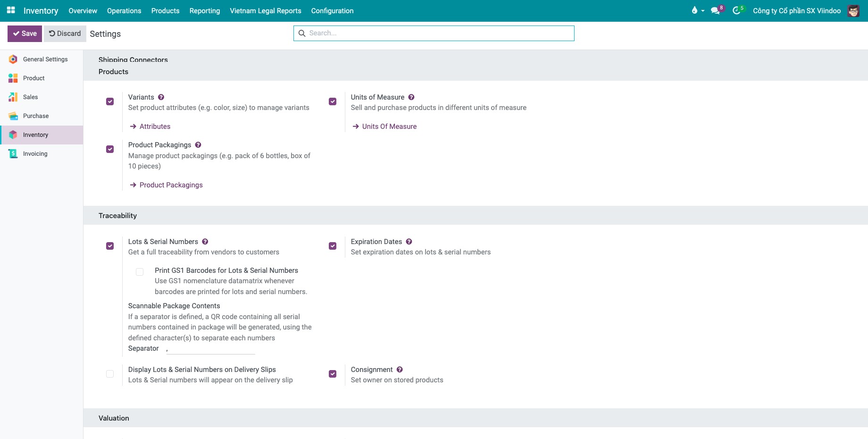The height and width of the screenshot is (439, 868).
Task: Uncheck the Product Packagings checkbox
Action: [110, 149]
